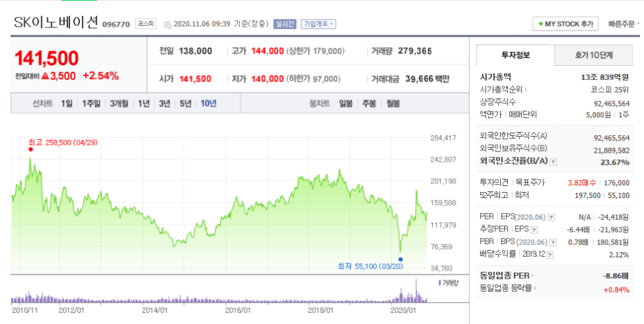
Task: Click the 2016/01 x-axis label
Action: 238,310
